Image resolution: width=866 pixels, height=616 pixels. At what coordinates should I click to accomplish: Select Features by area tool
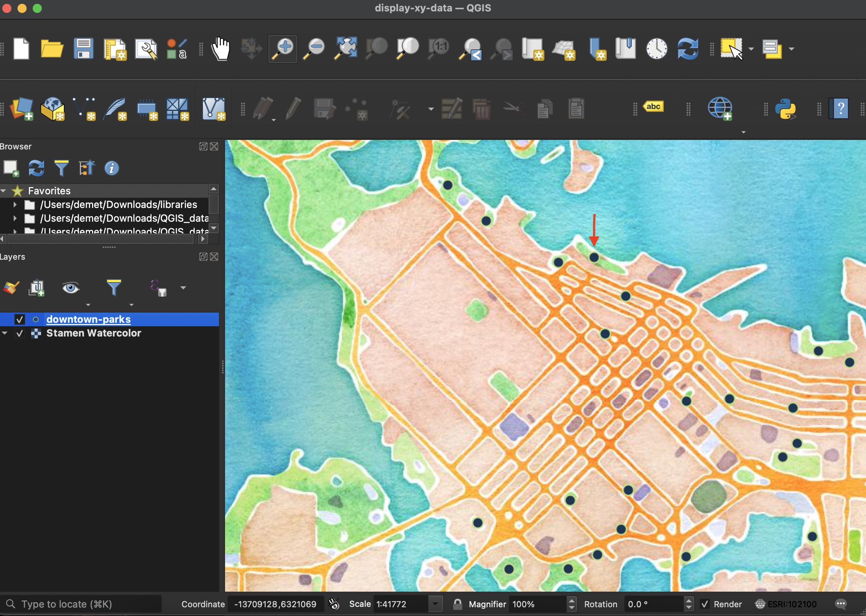pos(731,49)
